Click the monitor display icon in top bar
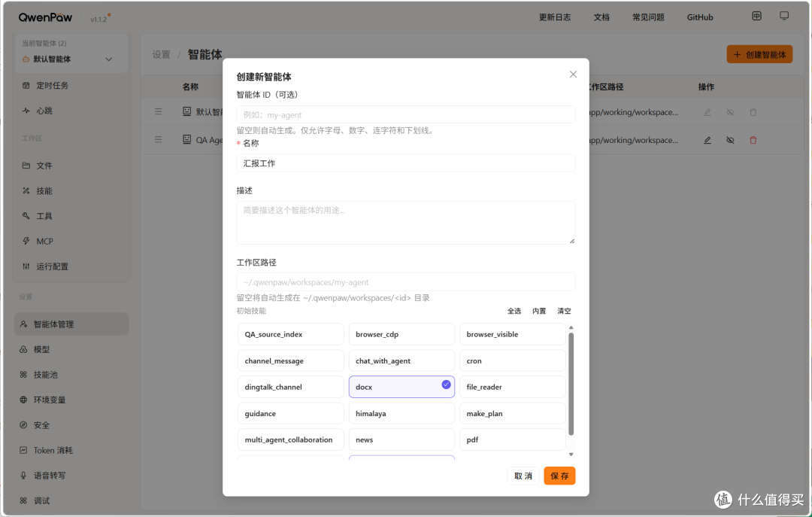This screenshot has width=812, height=517. point(784,16)
